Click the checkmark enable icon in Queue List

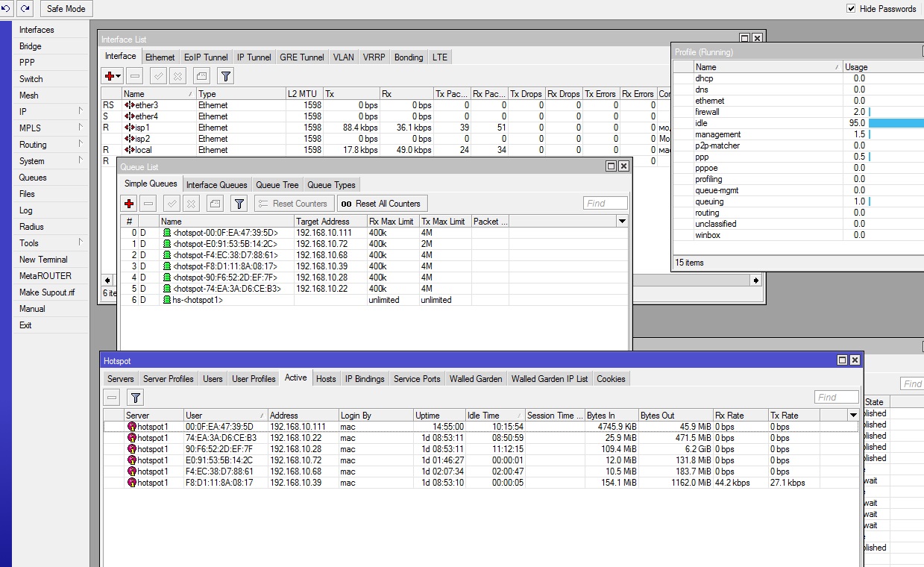[x=172, y=204]
